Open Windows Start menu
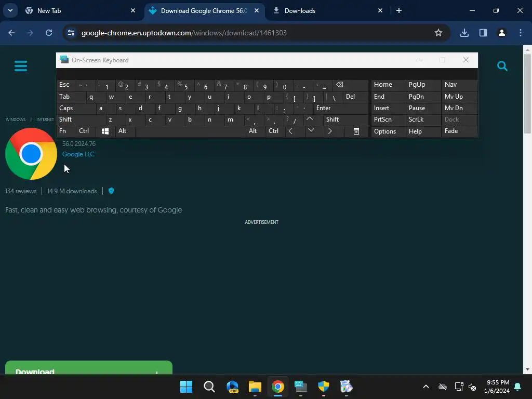This screenshot has width=532, height=399. tap(187, 387)
